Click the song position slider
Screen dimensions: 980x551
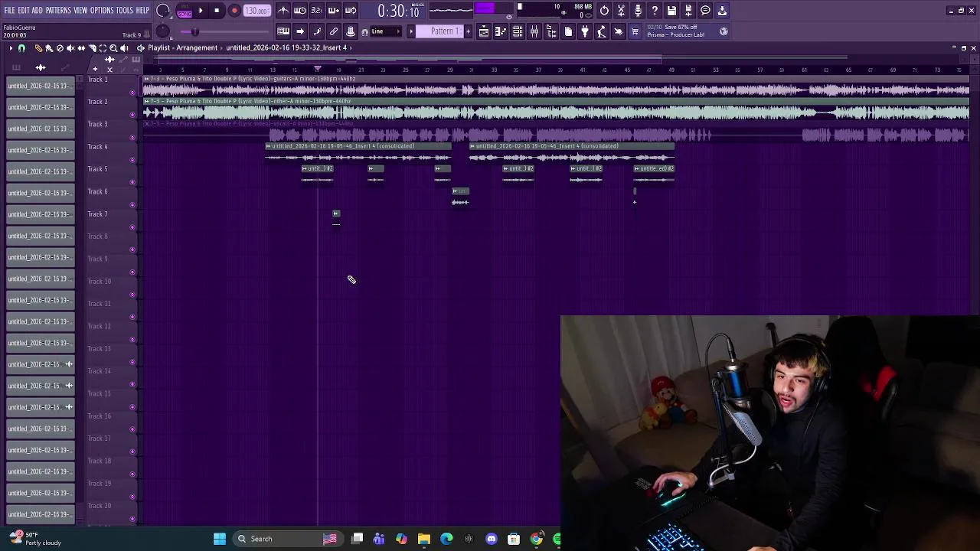224,31
